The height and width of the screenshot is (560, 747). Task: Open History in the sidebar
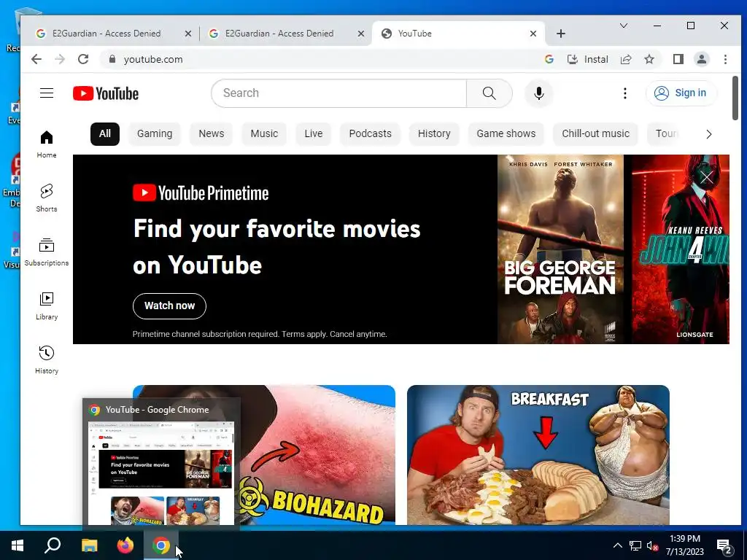pos(47,359)
